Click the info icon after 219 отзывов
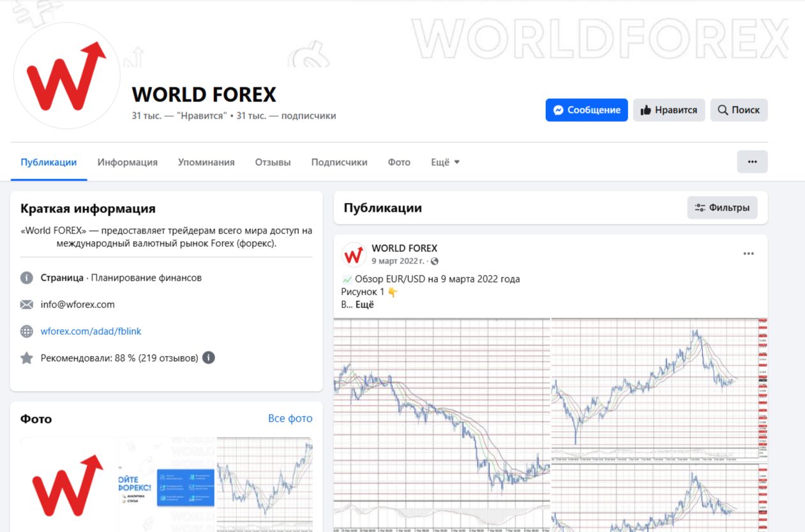Screen dimensions: 805x532 [x=208, y=358]
